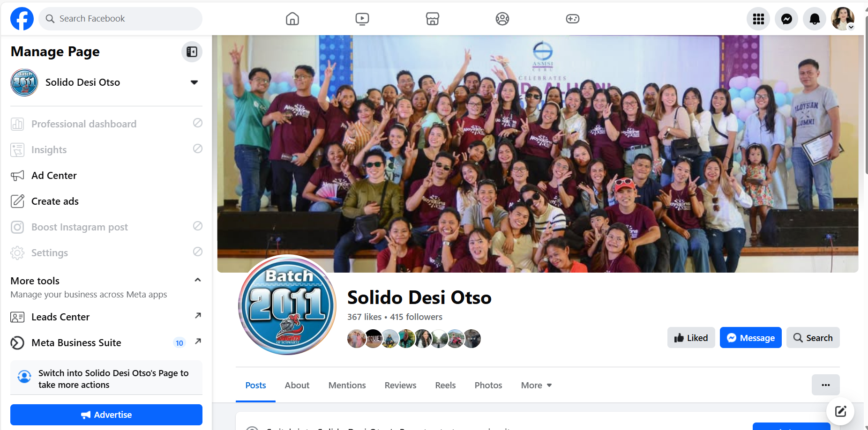Click the Leads Center card icon

[x=17, y=318]
